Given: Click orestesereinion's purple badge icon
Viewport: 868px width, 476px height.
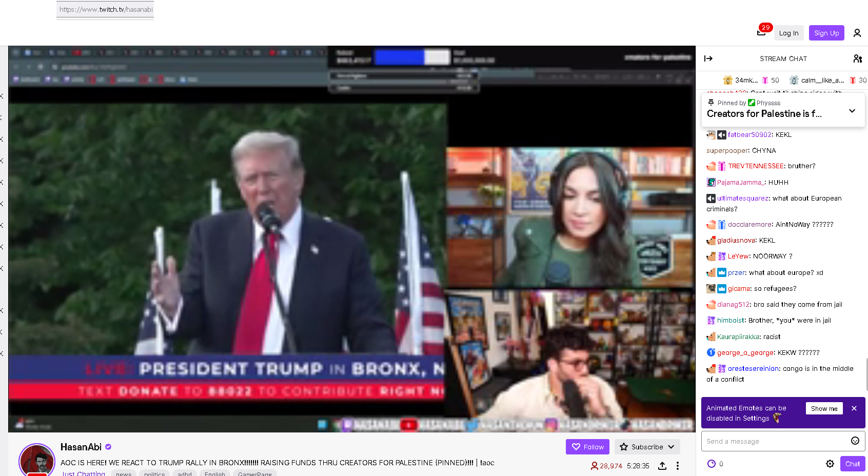Looking at the screenshot, I should (x=722, y=369).
